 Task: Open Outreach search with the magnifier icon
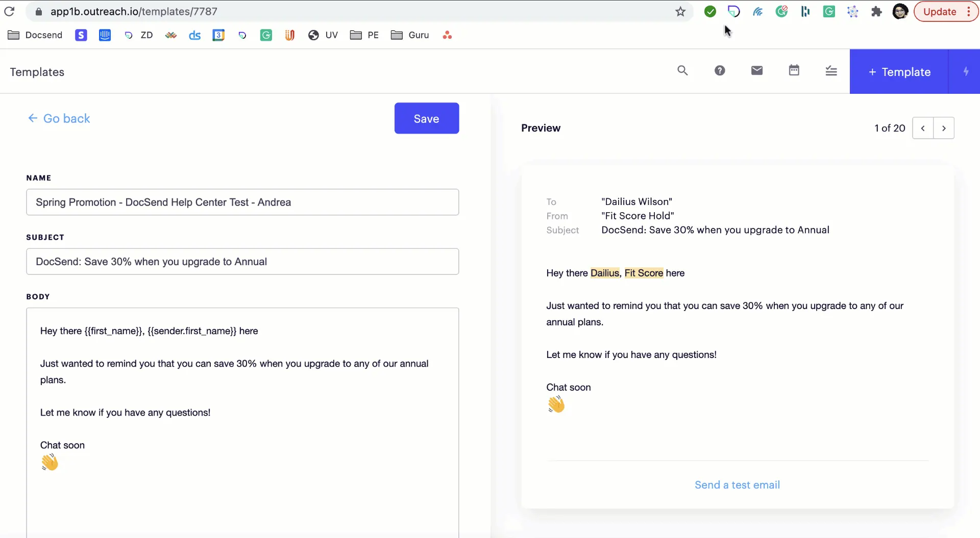click(x=682, y=70)
